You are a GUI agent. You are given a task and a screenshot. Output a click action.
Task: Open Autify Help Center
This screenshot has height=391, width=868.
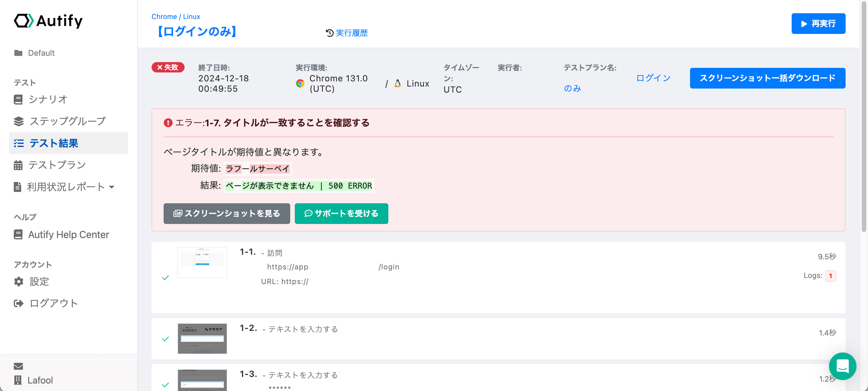click(x=68, y=235)
